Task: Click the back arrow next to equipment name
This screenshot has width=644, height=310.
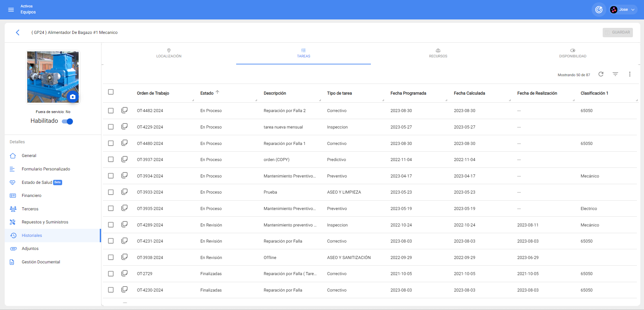Action: pyautogui.click(x=18, y=33)
